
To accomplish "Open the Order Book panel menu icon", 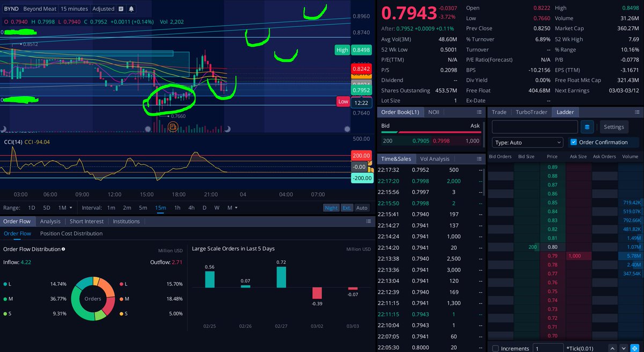I will [x=479, y=112].
